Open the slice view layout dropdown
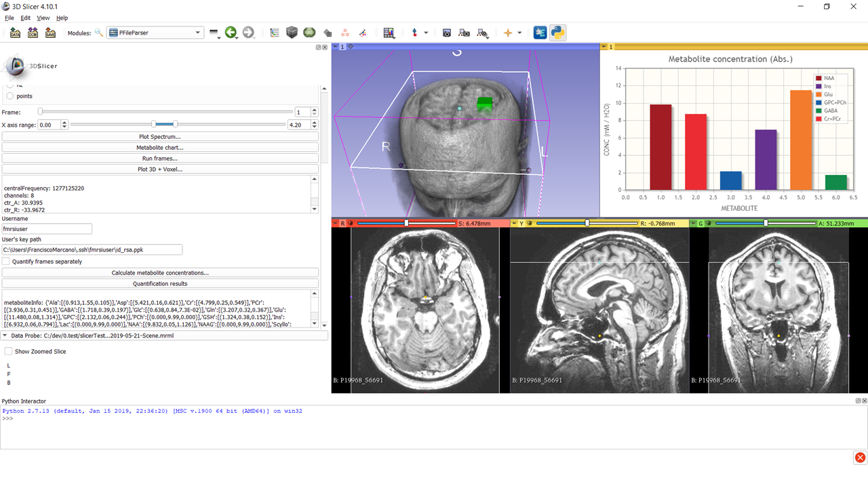The image size is (868, 488). (x=389, y=33)
